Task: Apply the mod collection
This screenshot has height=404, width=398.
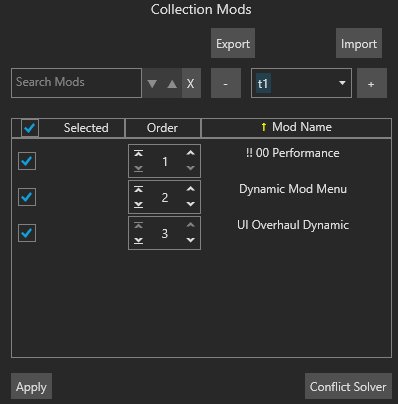Action: tap(31, 386)
